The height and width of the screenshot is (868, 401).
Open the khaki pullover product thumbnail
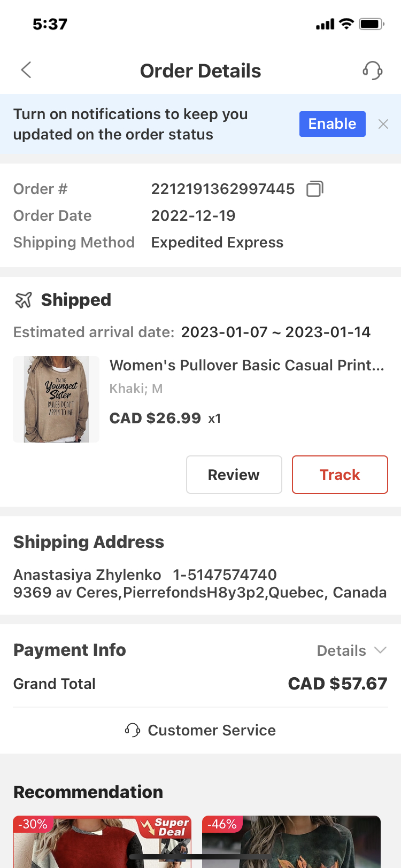click(x=56, y=399)
